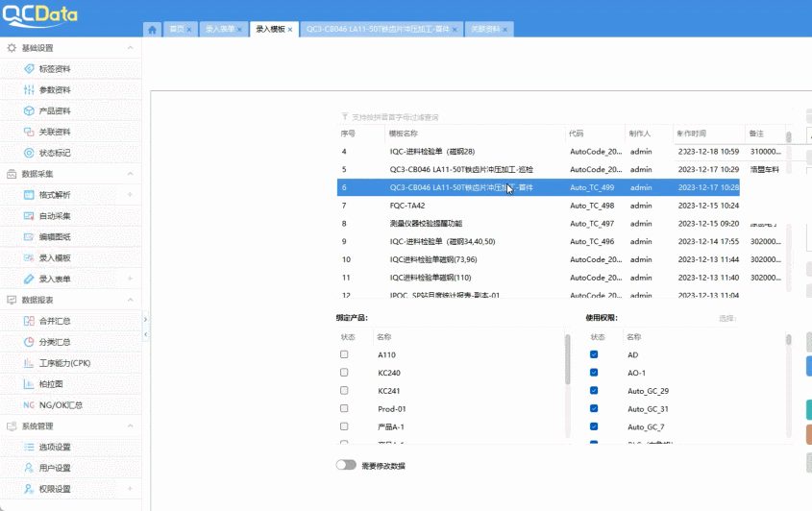Screen dimensions: 812x511
Task: Collapse the 基础设置 section
Action: pyautogui.click(x=130, y=48)
